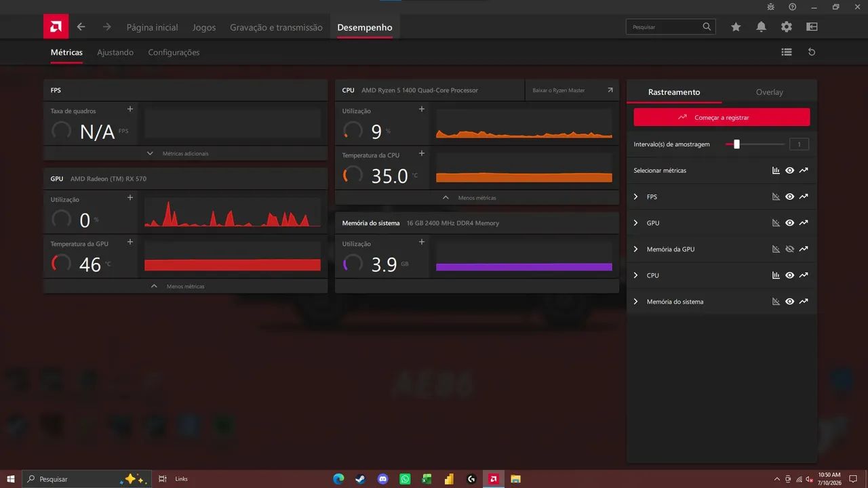Viewport: 868px width, 488px height.
Task: Collapse GPU card with Menos métricas
Action: [x=185, y=287]
